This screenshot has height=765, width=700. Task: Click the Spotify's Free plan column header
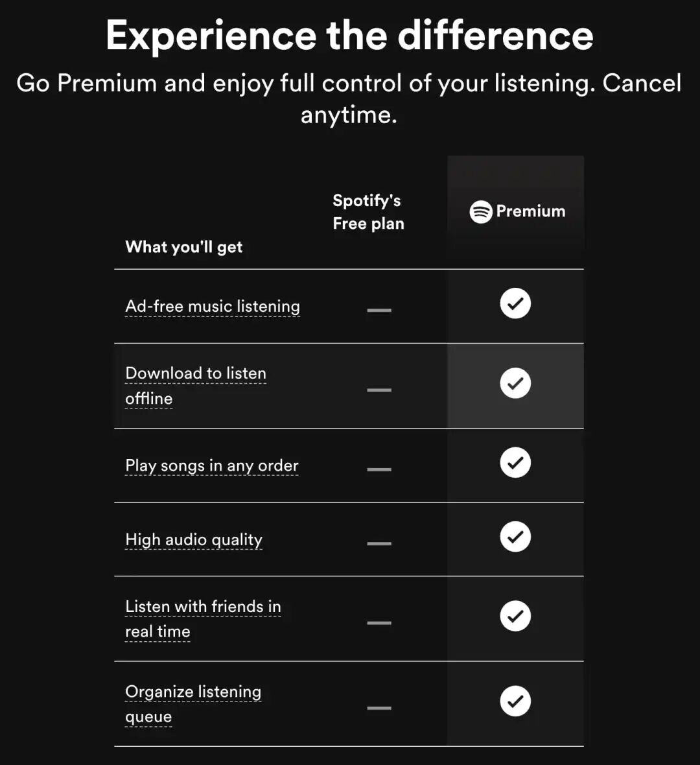[x=368, y=212]
